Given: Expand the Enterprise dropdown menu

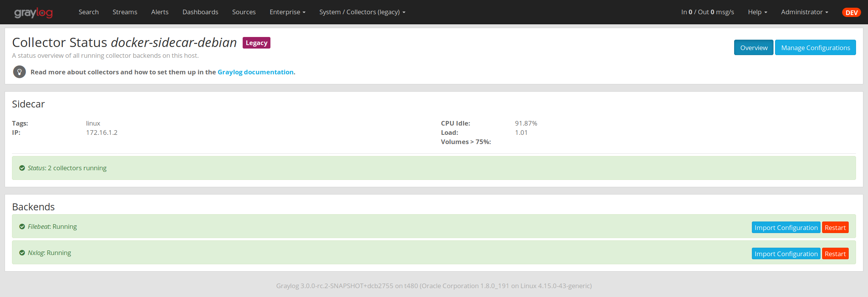Looking at the screenshot, I should tap(287, 12).
